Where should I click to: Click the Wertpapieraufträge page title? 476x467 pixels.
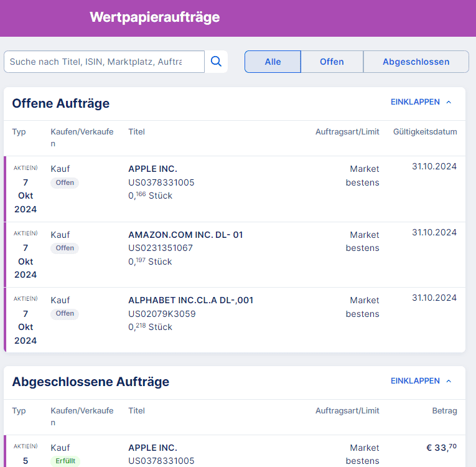click(155, 17)
